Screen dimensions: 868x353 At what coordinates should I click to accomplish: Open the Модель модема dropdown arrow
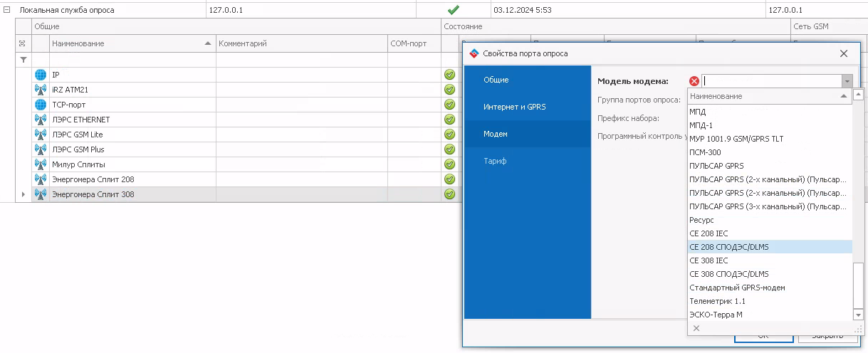pos(847,81)
